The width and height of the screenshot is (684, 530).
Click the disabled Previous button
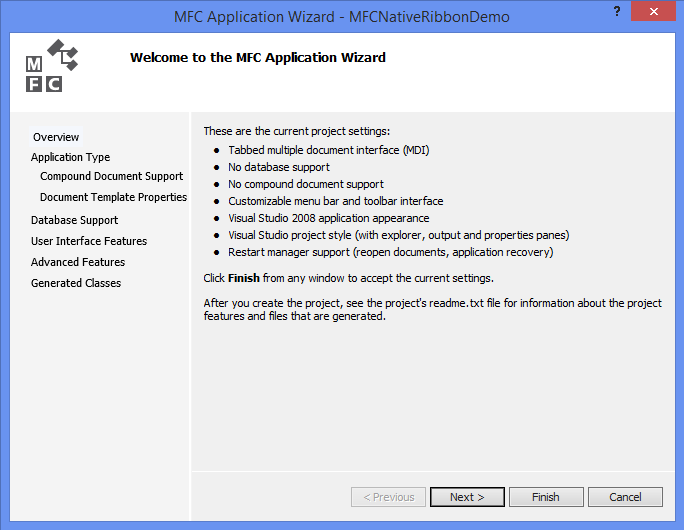coord(388,497)
